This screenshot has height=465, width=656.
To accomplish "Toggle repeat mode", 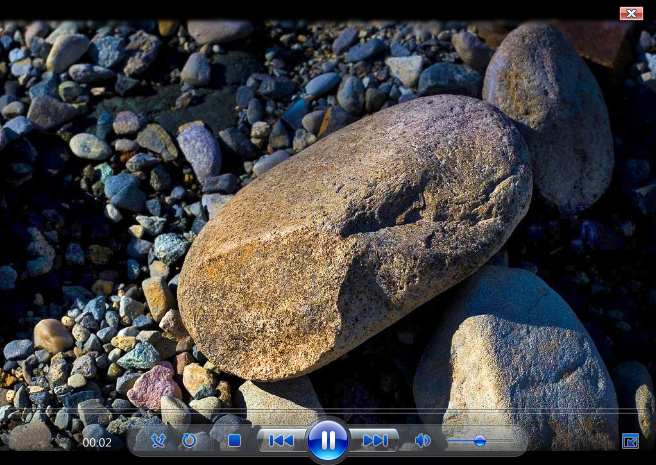I will click(189, 440).
